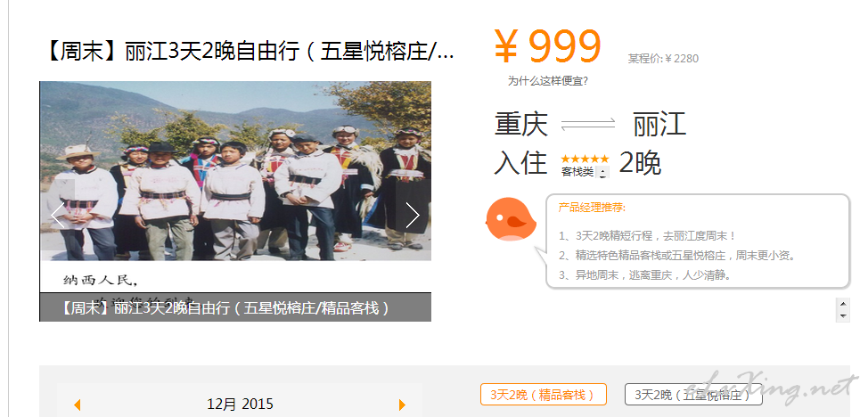
Task: Click the 产品经理推荐 recommendation box
Action: click(698, 241)
